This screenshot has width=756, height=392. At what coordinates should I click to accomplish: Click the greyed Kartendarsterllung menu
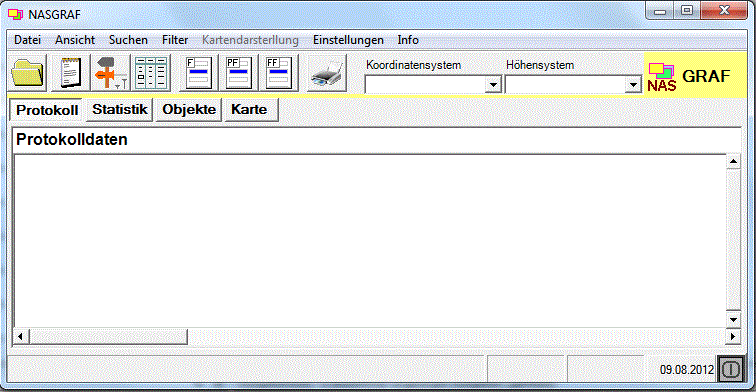click(250, 40)
